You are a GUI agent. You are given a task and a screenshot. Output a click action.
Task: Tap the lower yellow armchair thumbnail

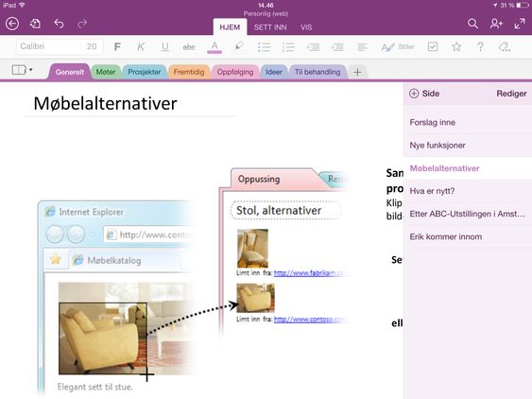[255, 298]
